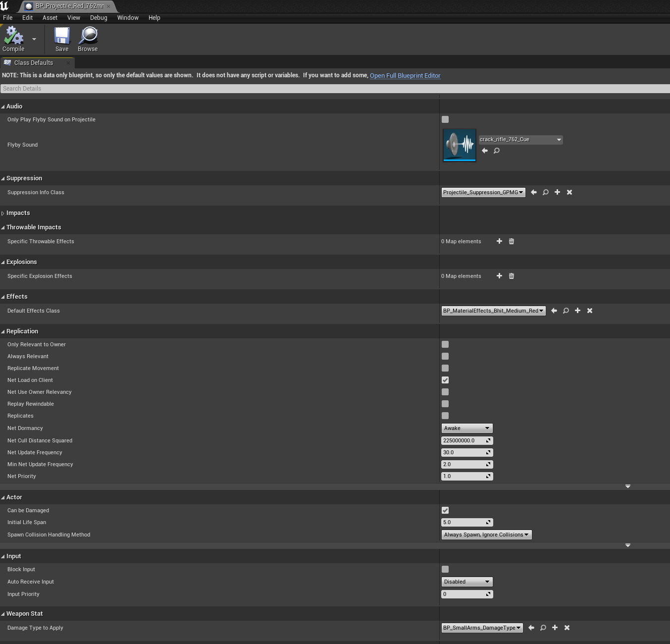Viewport: 670px width, 644px height.
Task: Open Flyby Sound crack_rifle_762_Cue dropdown
Action: [520, 140]
